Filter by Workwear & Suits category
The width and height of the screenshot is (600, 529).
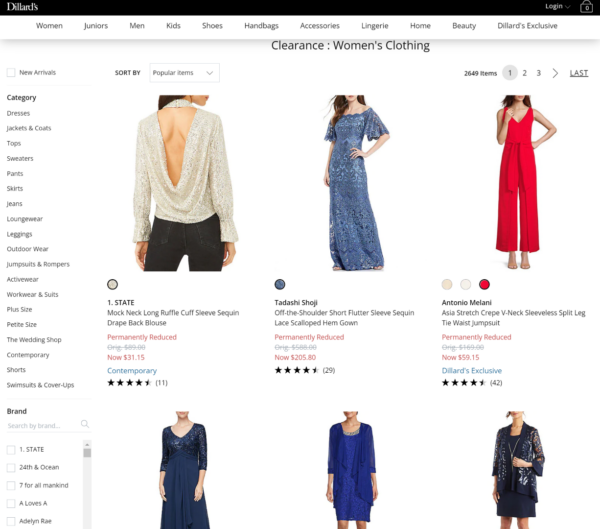point(33,294)
